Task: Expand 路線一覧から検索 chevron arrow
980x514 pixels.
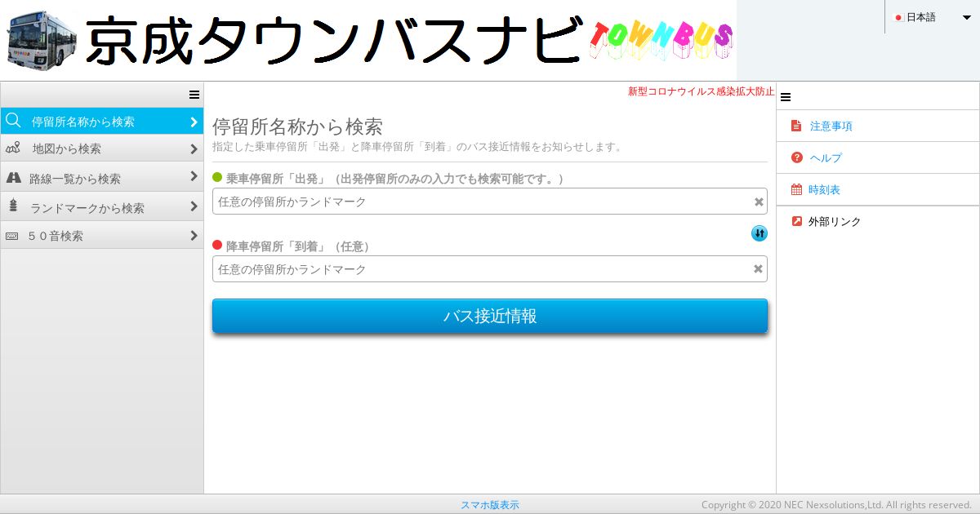Action: coord(194,176)
